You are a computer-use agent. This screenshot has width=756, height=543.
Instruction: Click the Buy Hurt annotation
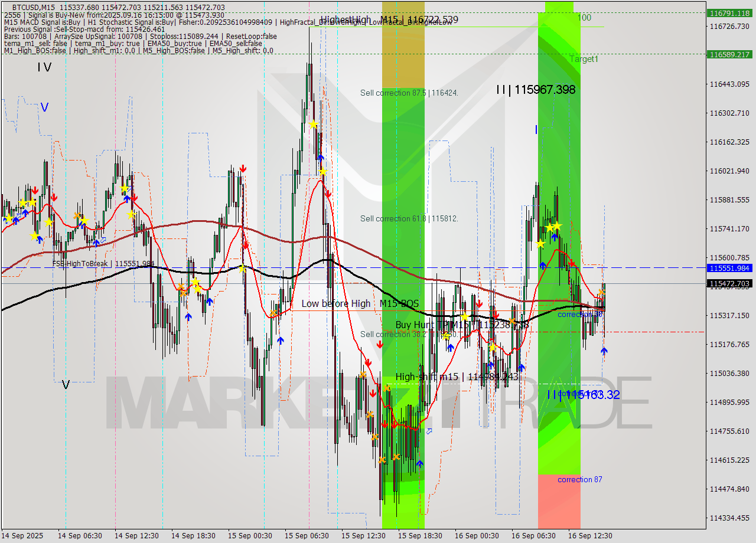[416, 323]
